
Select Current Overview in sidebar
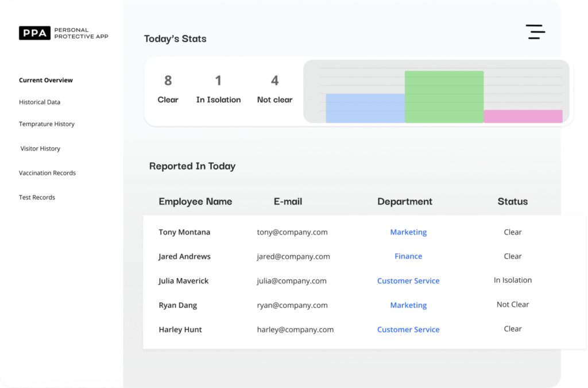[x=46, y=80]
